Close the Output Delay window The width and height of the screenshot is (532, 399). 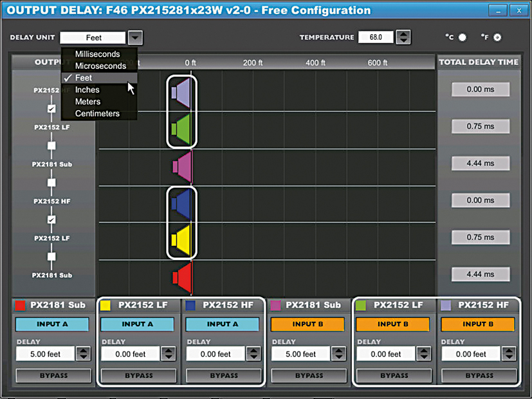click(518, 10)
